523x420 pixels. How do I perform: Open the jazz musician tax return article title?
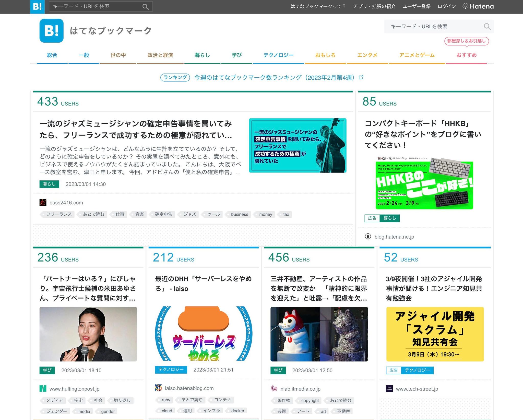click(136, 129)
